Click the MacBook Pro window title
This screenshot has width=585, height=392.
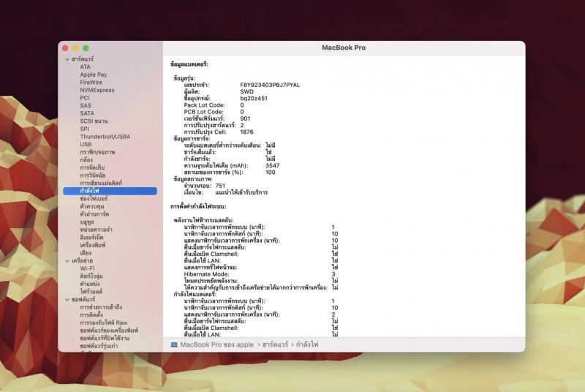click(344, 48)
